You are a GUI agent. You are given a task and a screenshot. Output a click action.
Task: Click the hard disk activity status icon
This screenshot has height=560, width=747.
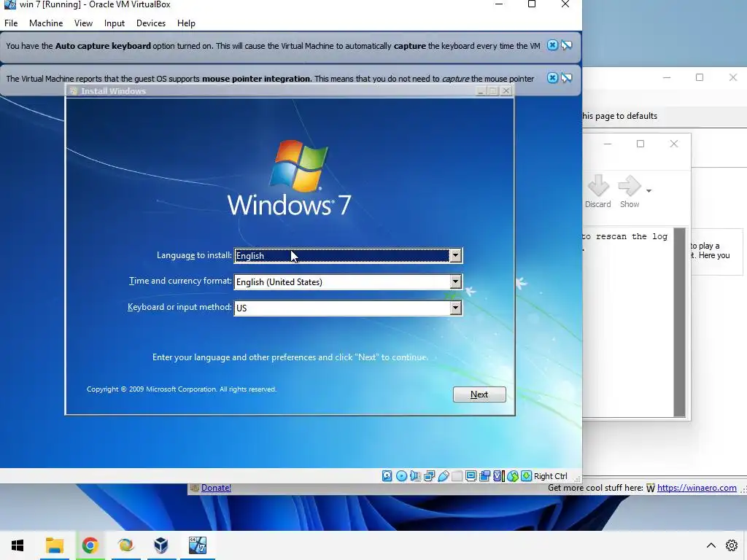click(x=387, y=475)
